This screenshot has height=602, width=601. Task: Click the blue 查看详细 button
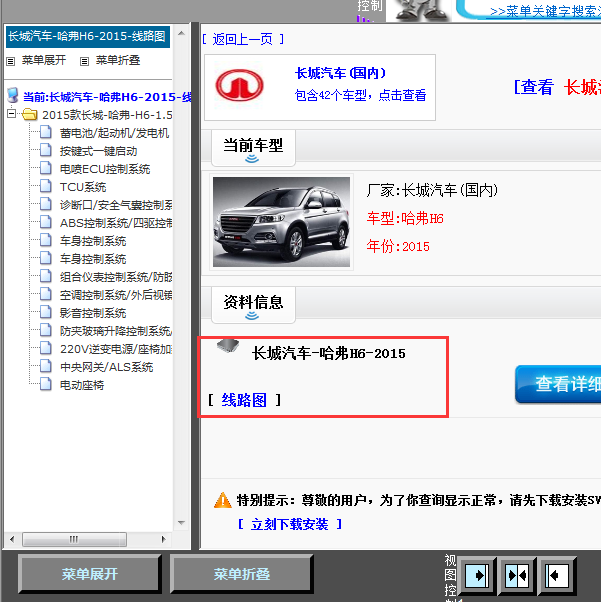click(x=558, y=384)
